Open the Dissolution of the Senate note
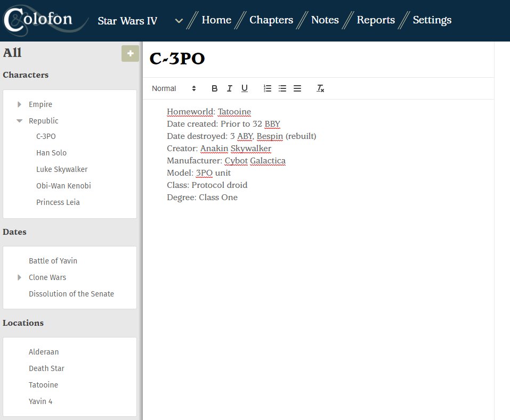The image size is (510, 420). click(x=71, y=294)
